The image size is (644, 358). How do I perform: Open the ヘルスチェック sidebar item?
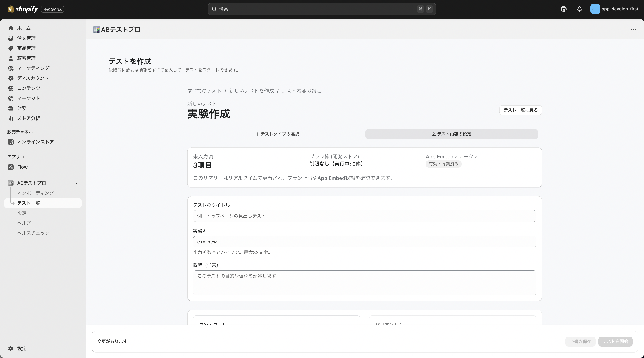click(x=33, y=233)
